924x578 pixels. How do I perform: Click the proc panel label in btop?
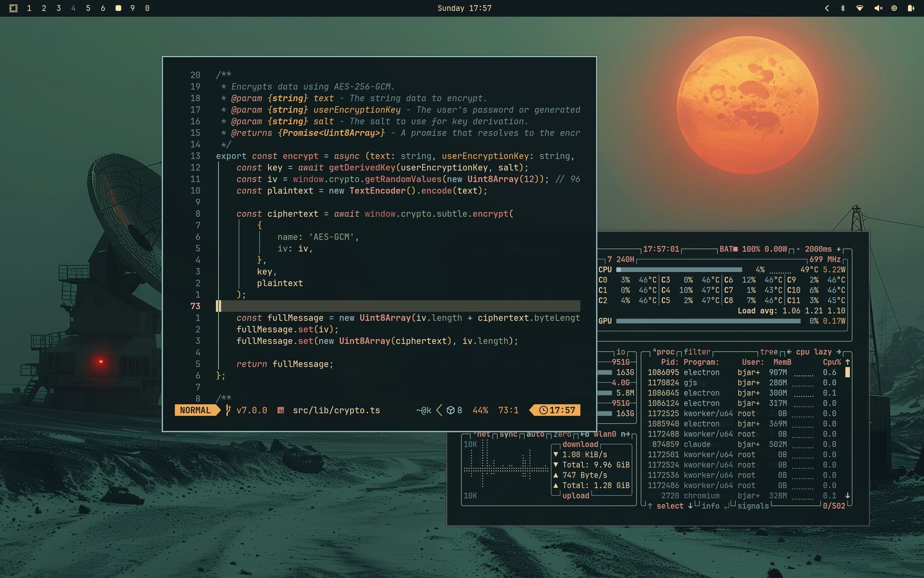[x=665, y=352]
